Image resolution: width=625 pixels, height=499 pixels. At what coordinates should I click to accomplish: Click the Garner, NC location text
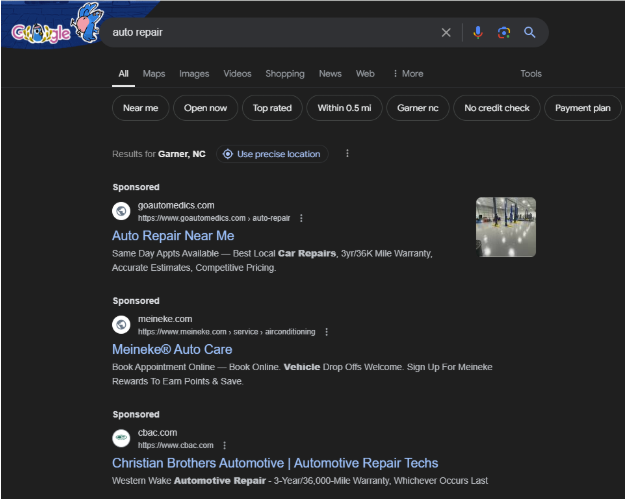point(182,154)
